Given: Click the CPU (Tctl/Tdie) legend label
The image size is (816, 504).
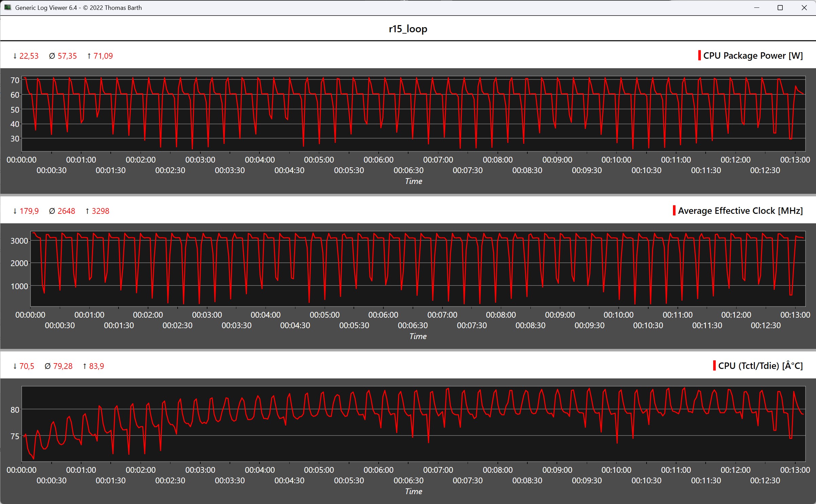Looking at the screenshot, I should (760, 366).
